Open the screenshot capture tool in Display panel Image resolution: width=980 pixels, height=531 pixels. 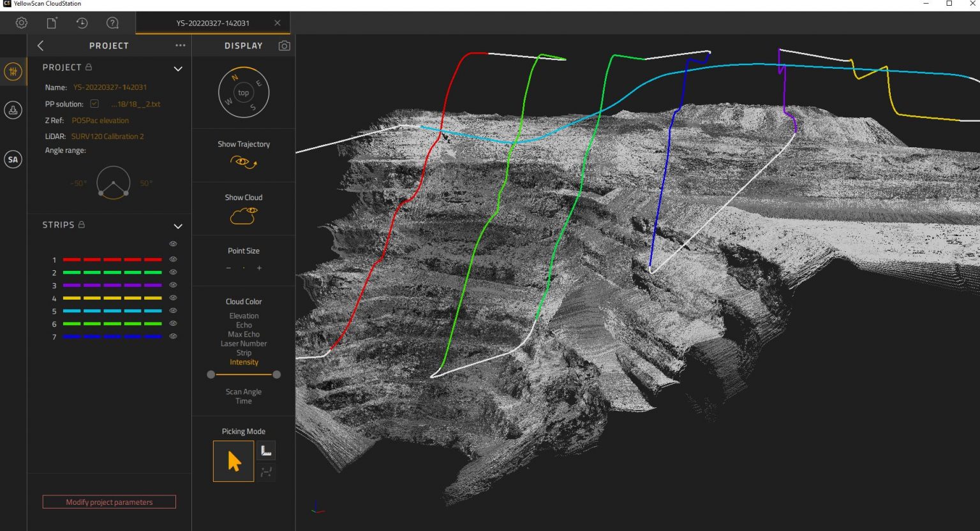pyautogui.click(x=285, y=45)
